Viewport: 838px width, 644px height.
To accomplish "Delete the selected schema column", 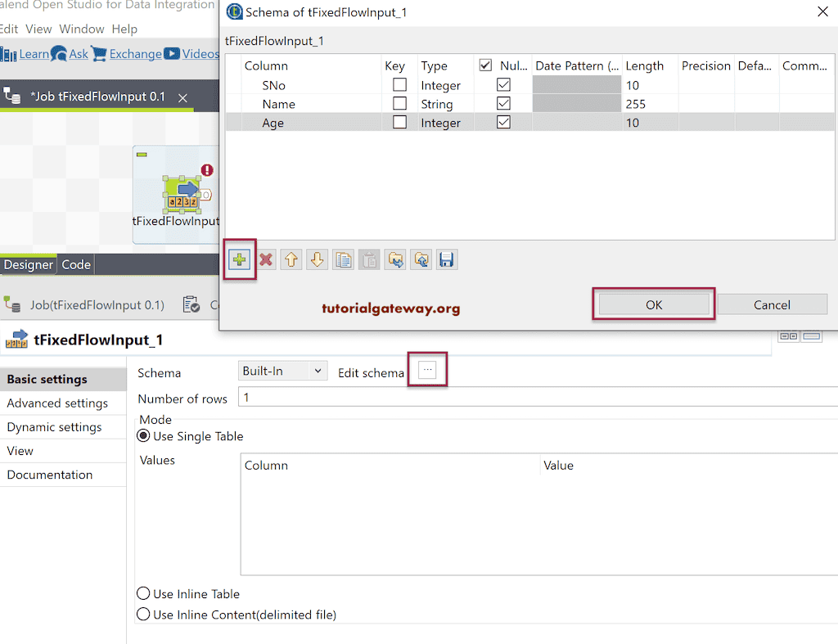I will tap(265, 259).
